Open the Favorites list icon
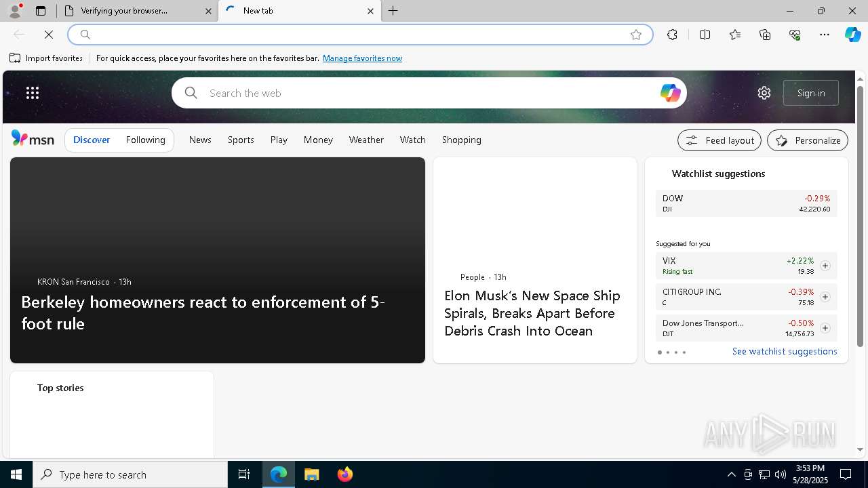This screenshot has height=488, width=868. click(735, 35)
